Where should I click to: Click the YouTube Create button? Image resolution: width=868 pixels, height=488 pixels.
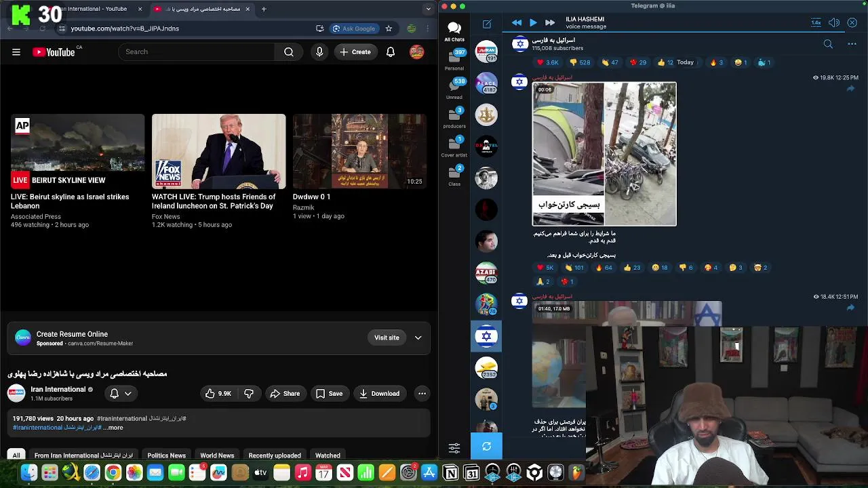point(355,52)
